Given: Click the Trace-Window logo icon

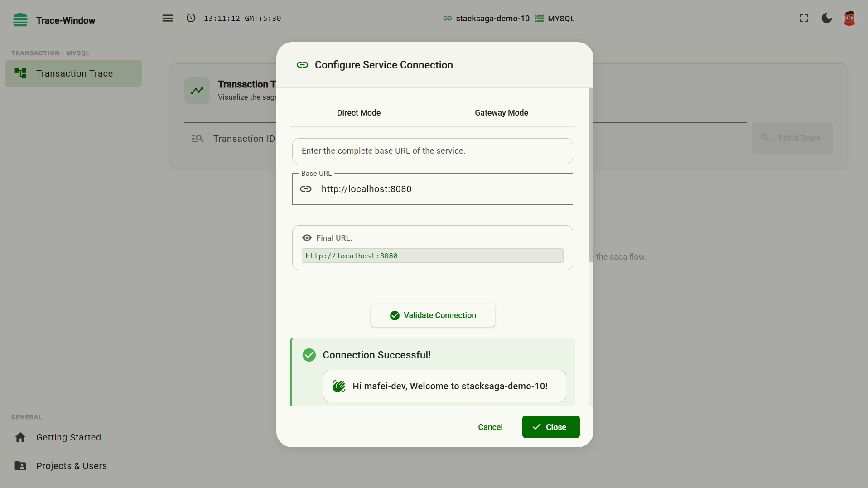Looking at the screenshot, I should (x=20, y=20).
